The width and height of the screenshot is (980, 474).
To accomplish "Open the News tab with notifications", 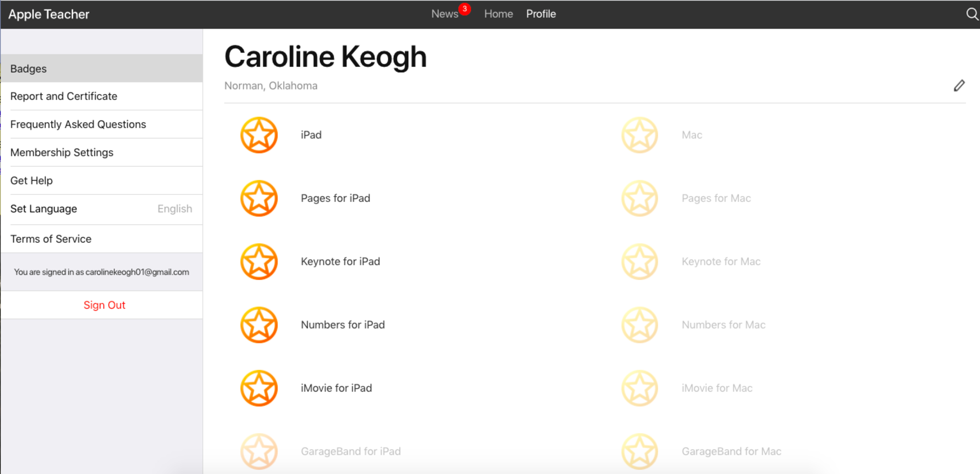I will [445, 14].
